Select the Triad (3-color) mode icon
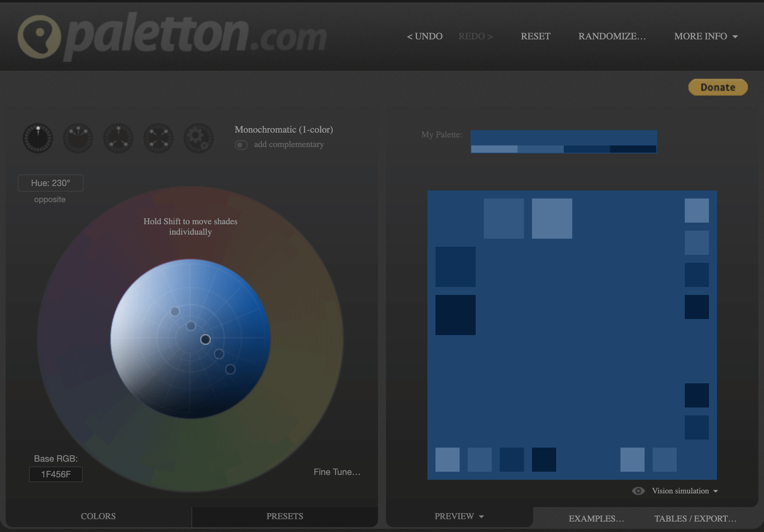 click(x=118, y=138)
